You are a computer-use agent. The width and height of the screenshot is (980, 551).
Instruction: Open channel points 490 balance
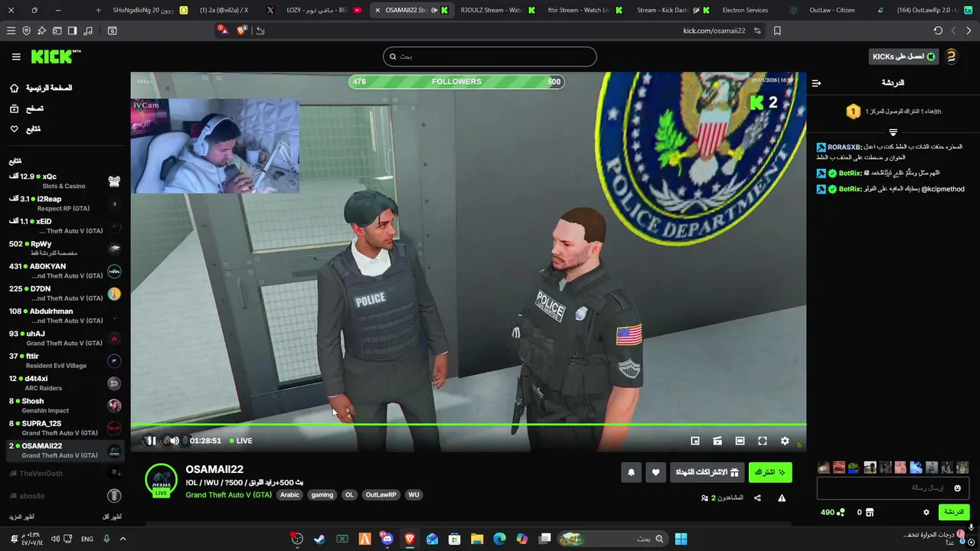[833, 512]
